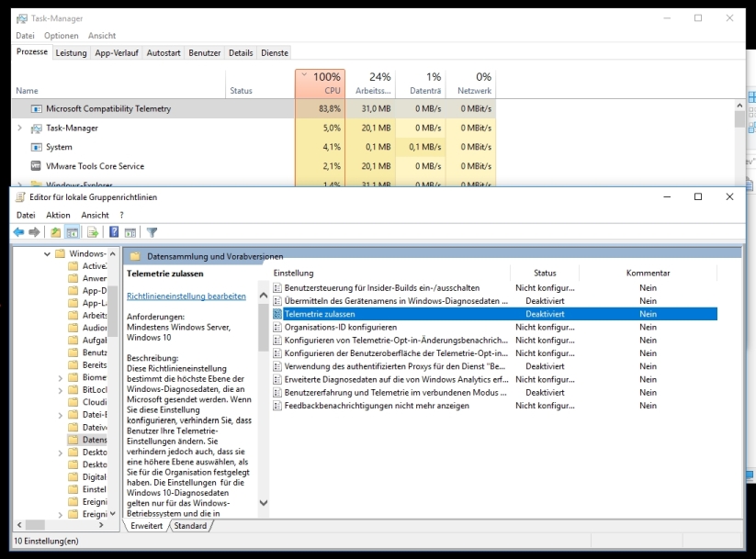756x559 pixels.
Task: Click the Filter funnel toolbar icon
Action: (x=152, y=232)
